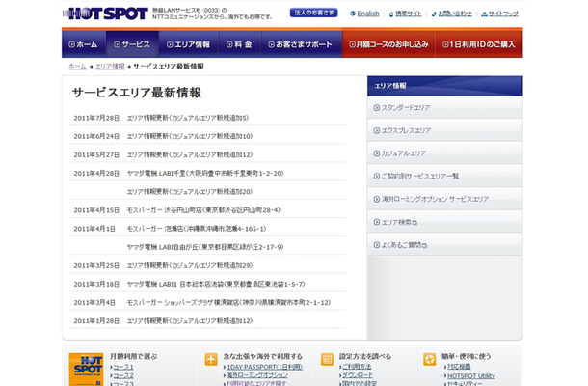Screen dimensions: 588x386
Task: Open the お客さまサポート navigation tab
Action: pyautogui.click(x=301, y=44)
